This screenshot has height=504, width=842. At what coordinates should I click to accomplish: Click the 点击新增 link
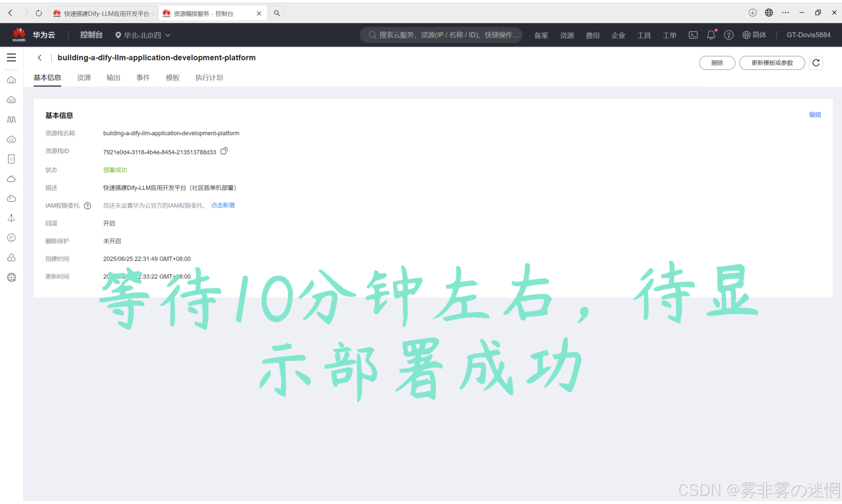click(223, 206)
